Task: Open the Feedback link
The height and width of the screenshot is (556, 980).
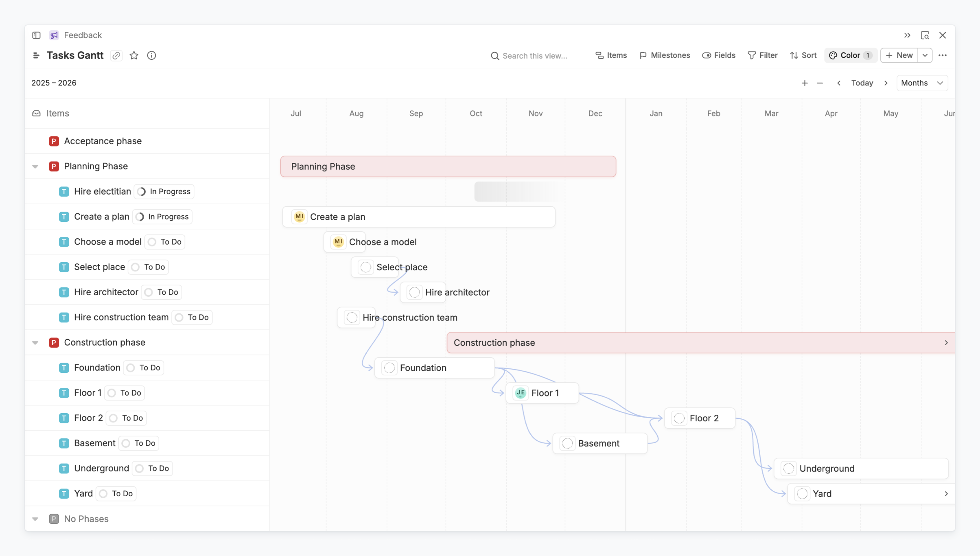Action: click(x=83, y=35)
